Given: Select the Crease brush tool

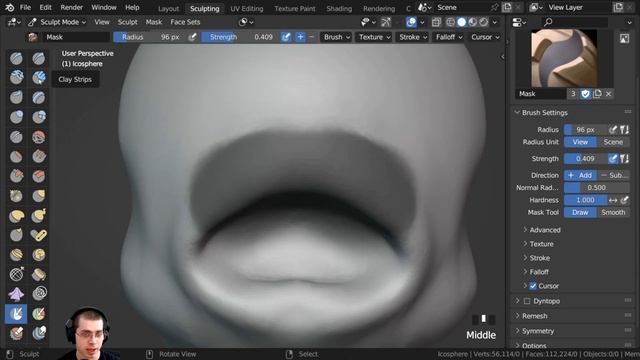Looking at the screenshot, I should 16,137.
